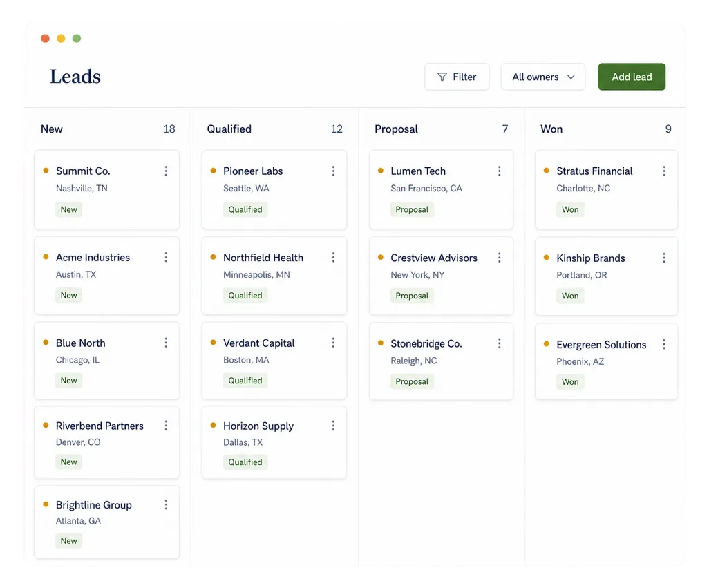Viewport: 709px width, 588px height.
Task: Click the kebab icon on Horizon Supply
Action: pyautogui.click(x=333, y=426)
